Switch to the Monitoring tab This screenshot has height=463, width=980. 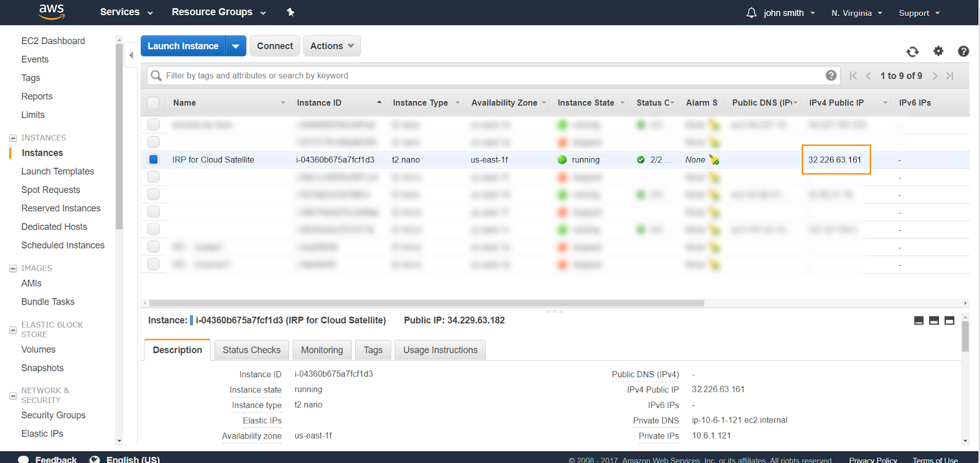[x=322, y=350]
